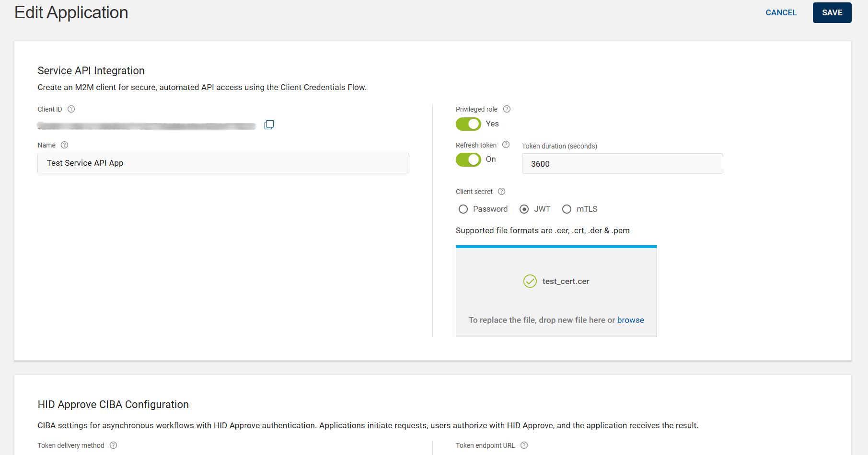Select Password client secret option
The image size is (868, 455).
pos(463,209)
